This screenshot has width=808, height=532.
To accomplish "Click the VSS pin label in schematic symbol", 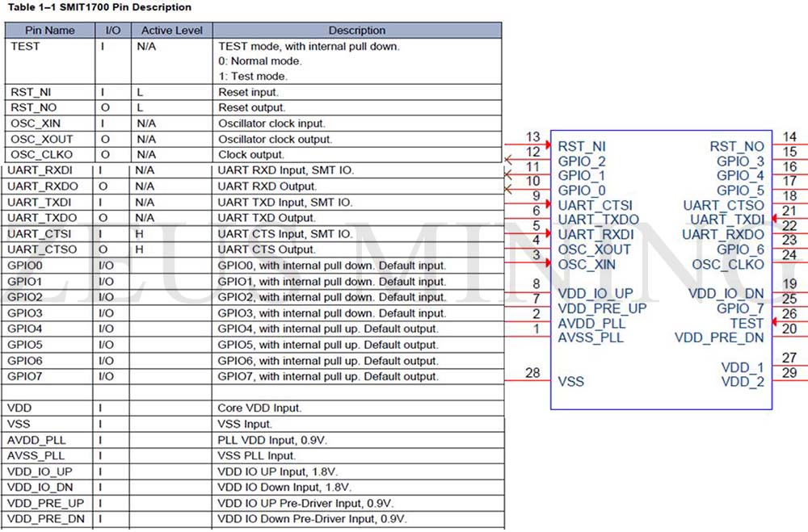I will coord(570,381).
